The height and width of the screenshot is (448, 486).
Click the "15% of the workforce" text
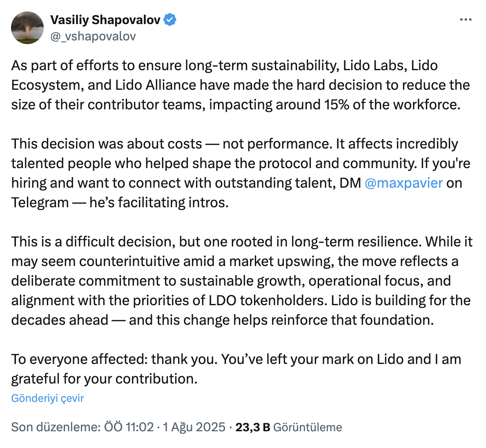pyautogui.click(x=392, y=104)
